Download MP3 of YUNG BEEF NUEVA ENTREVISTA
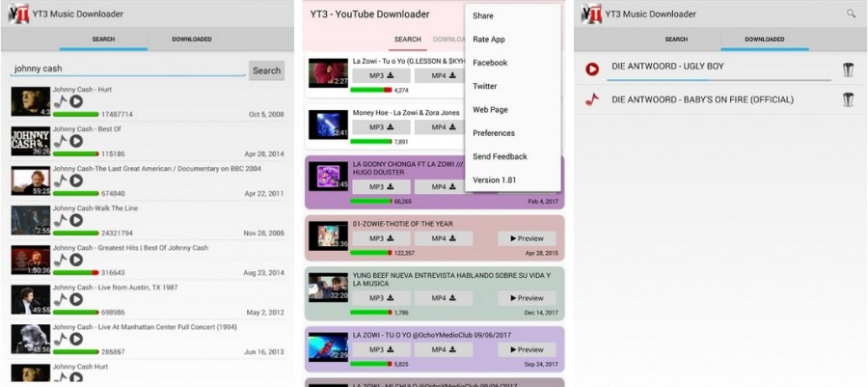This screenshot has height=387, width=868. pyautogui.click(x=381, y=298)
